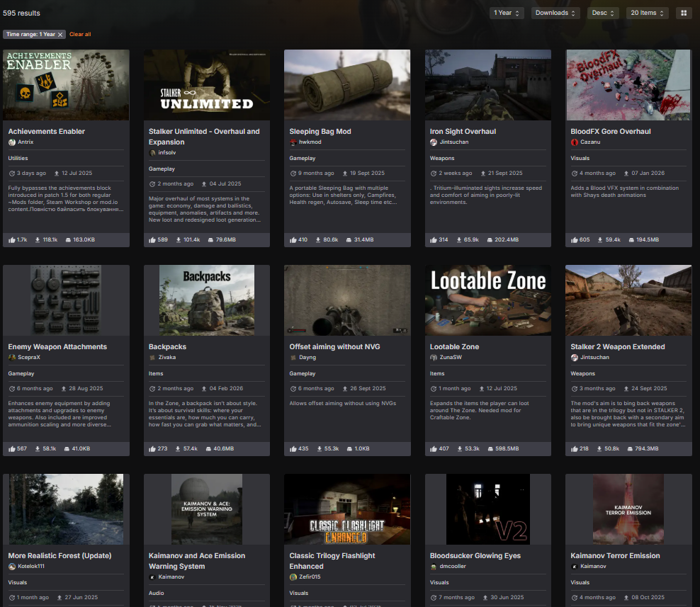Visit author Zivaka's profile
This screenshot has height=607, width=700.
[167, 358]
